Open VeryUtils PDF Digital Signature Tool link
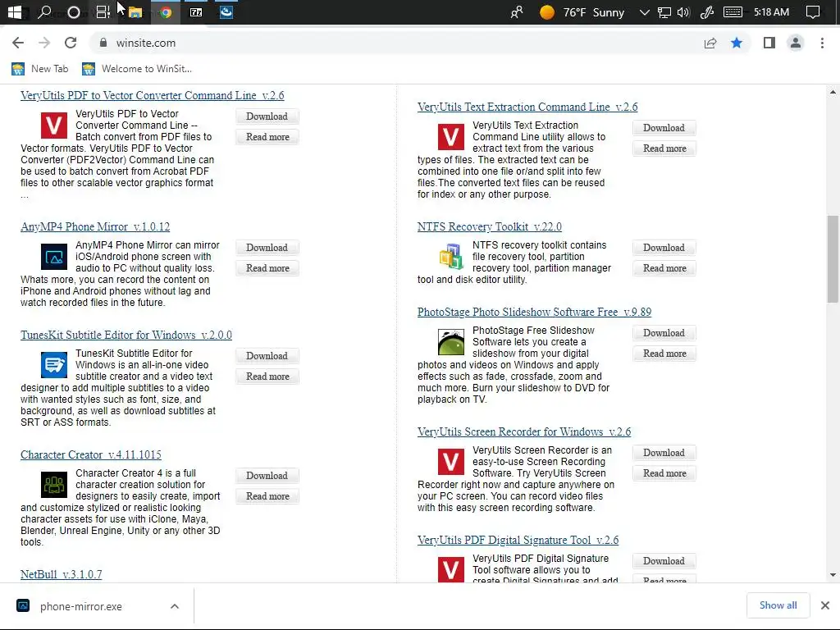 [518, 540]
